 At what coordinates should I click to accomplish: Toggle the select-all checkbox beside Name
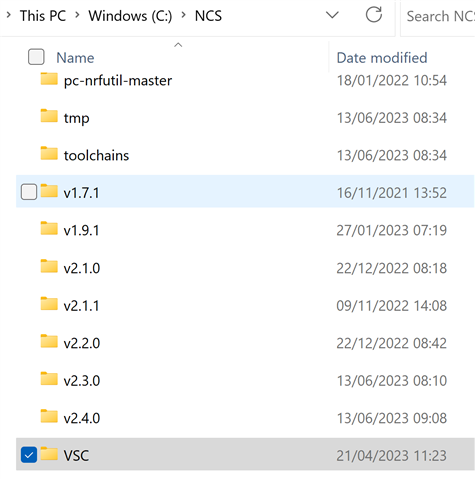click(x=36, y=57)
